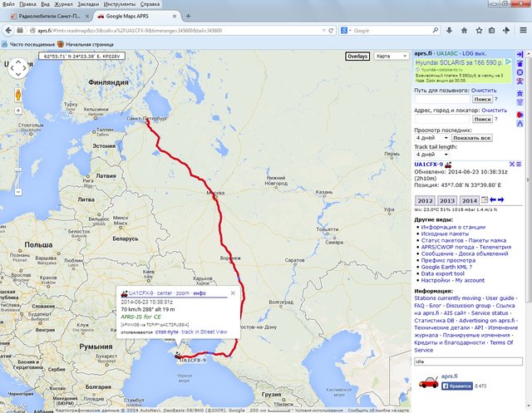Click 'track in Street View' link
This screenshot has width=532, height=413.
204,332
